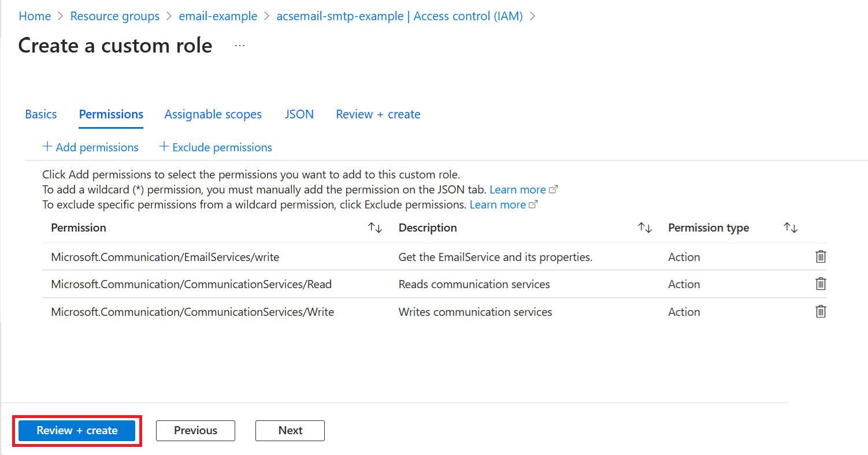
Task: Sort by Permission column arrows
Action: pos(375,228)
